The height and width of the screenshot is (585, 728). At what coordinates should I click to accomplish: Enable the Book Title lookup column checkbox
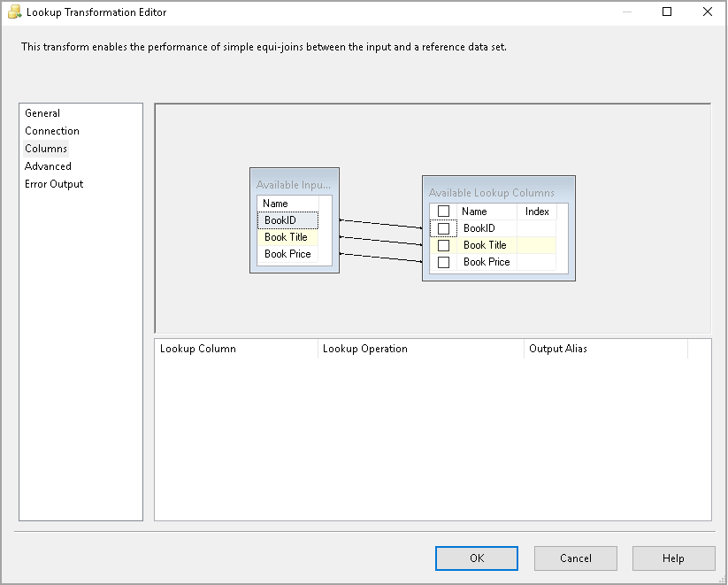click(444, 245)
